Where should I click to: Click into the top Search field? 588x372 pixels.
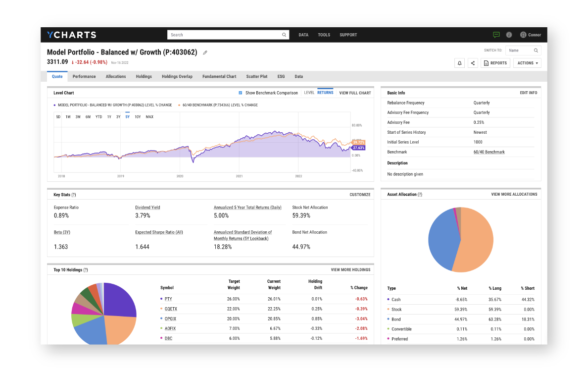click(x=228, y=35)
